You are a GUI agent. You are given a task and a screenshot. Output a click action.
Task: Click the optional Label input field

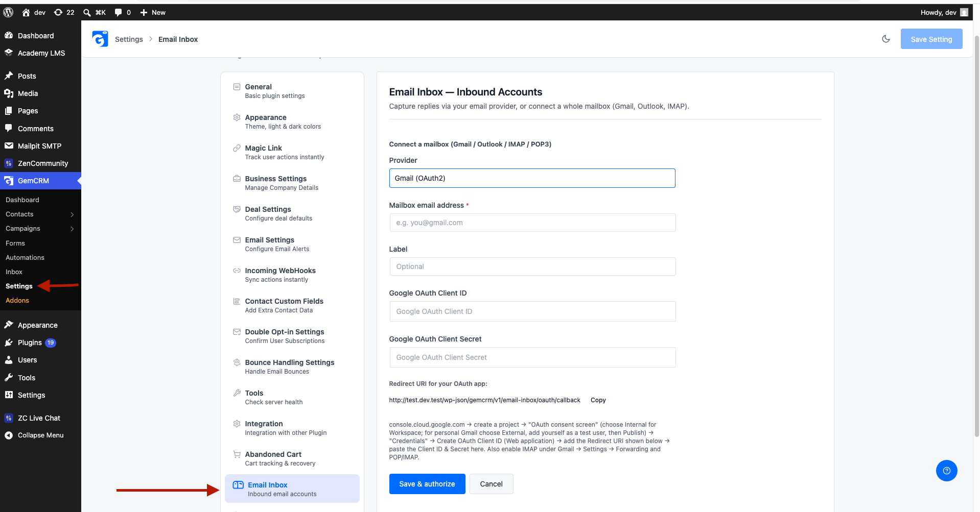[x=532, y=266]
